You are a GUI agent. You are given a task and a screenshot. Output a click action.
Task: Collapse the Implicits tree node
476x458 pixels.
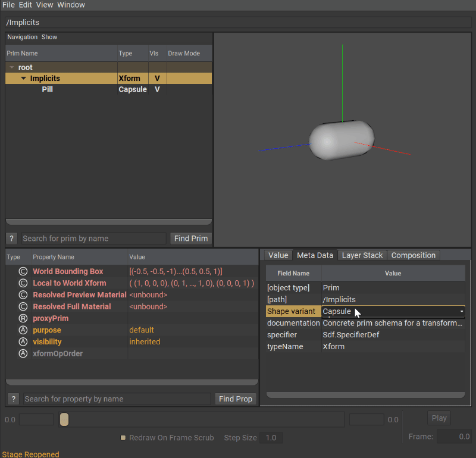point(23,79)
